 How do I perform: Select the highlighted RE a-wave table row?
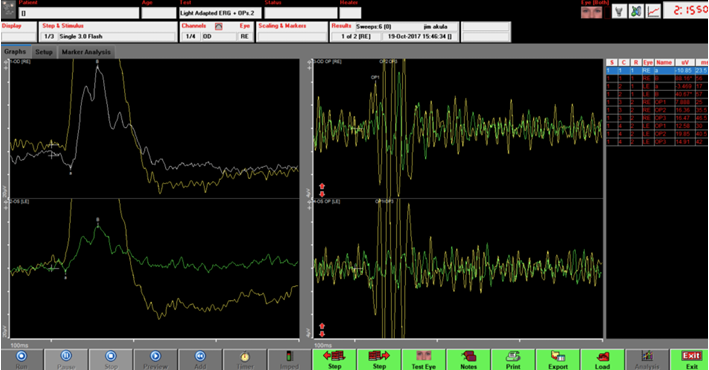(x=657, y=71)
